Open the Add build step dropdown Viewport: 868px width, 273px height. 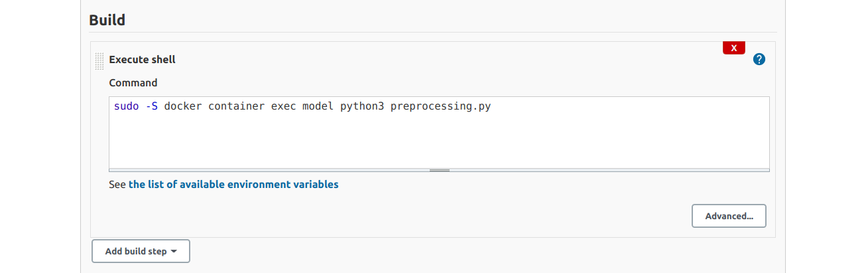141,252
